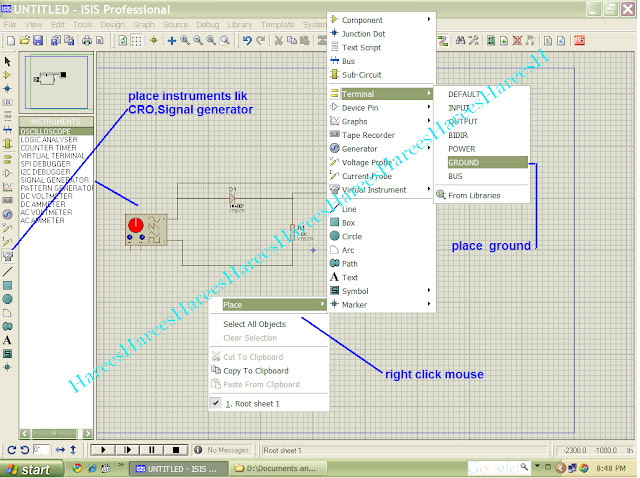Switch to D:\Documents taskbar window
640x478 pixels.
[x=280, y=469]
